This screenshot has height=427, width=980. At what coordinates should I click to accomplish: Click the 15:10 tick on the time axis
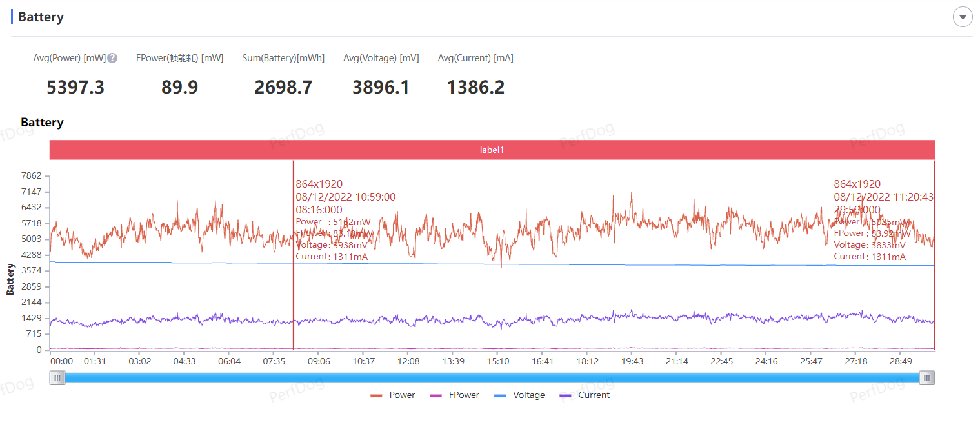pos(498,361)
